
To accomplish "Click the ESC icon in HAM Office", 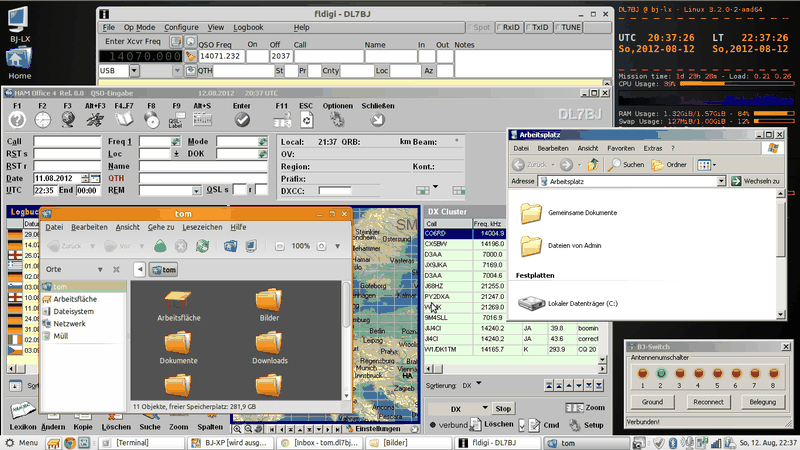I will (x=306, y=120).
